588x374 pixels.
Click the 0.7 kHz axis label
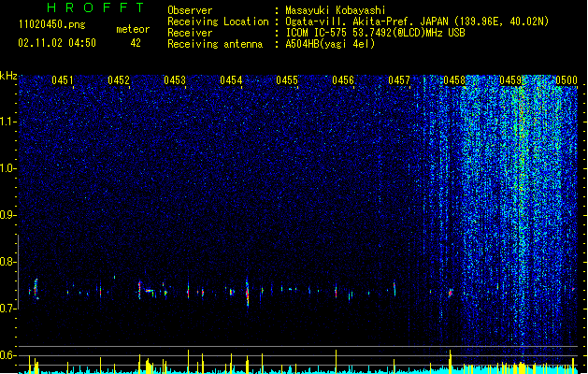8,309
